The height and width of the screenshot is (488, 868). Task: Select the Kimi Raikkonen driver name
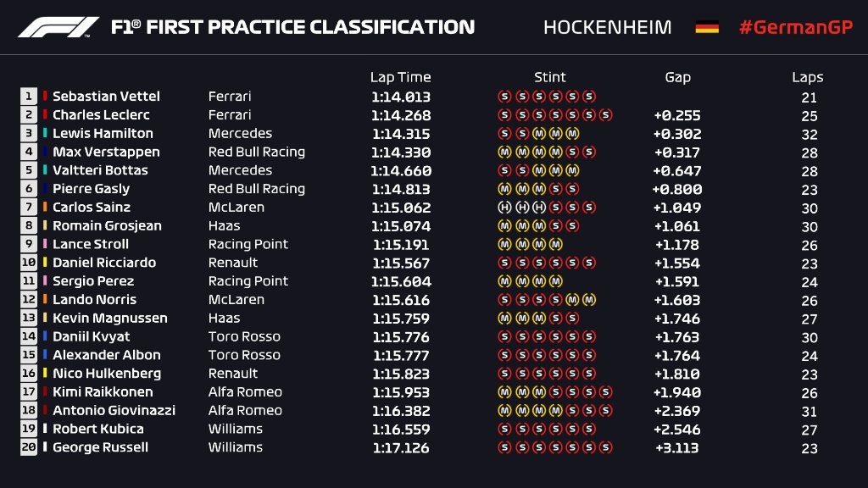coord(103,392)
